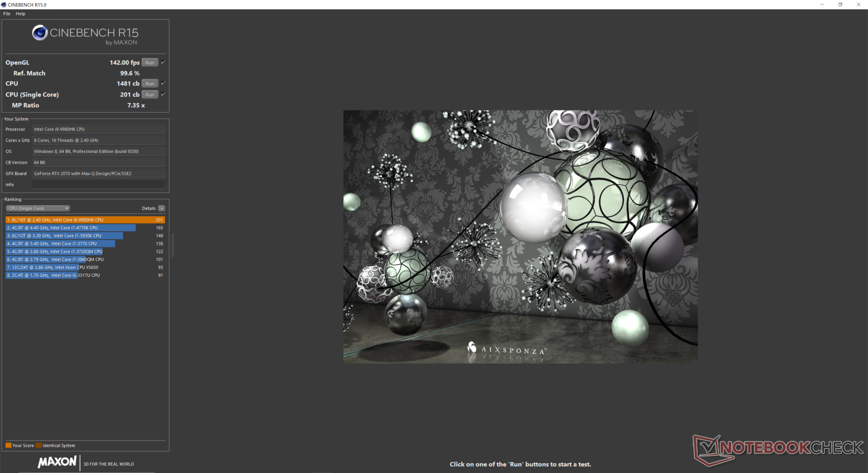868x473 pixels.
Task: Click the orange Your Score legend swatch
Action: [x=8, y=445]
